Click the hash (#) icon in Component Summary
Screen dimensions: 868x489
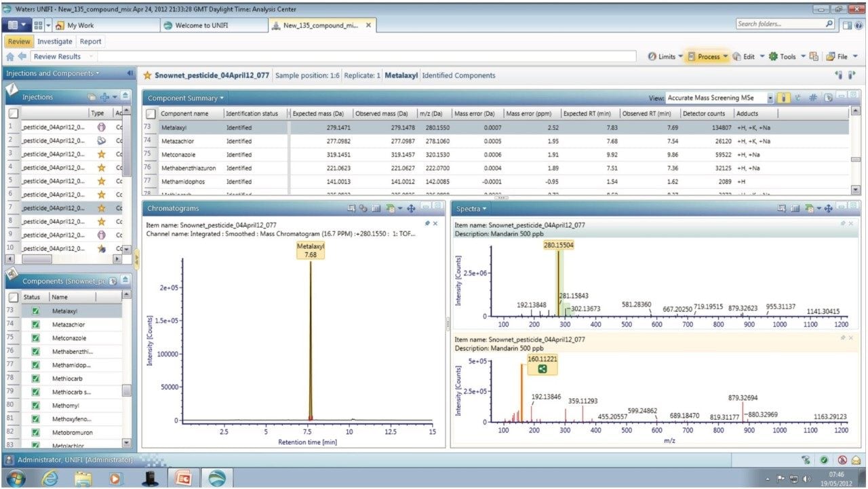[813, 98]
